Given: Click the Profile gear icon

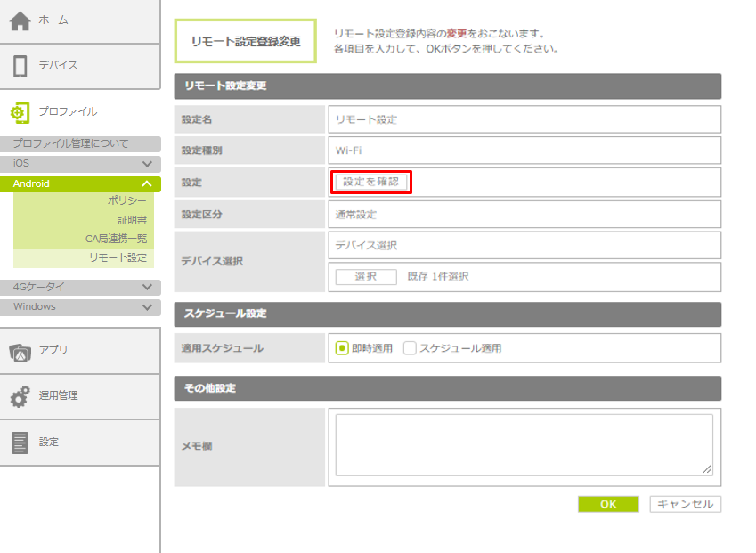Looking at the screenshot, I should pyautogui.click(x=20, y=112).
